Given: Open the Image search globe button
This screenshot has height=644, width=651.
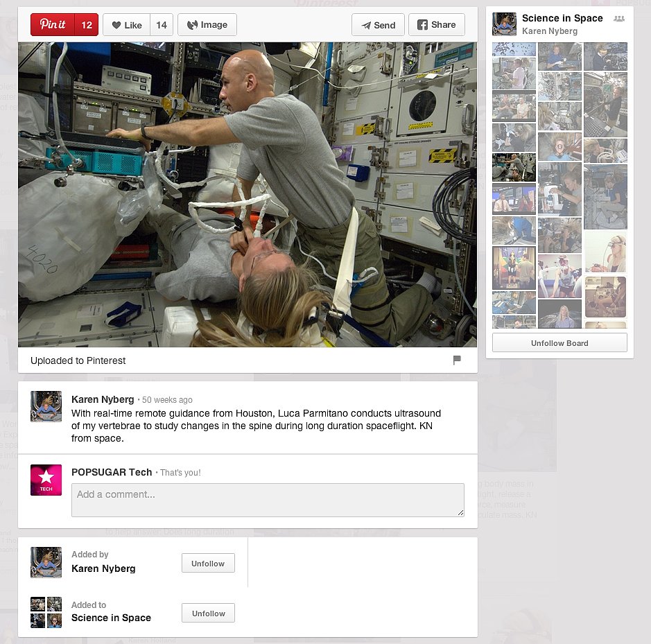Looking at the screenshot, I should pyautogui.click(x=207, y=25).
